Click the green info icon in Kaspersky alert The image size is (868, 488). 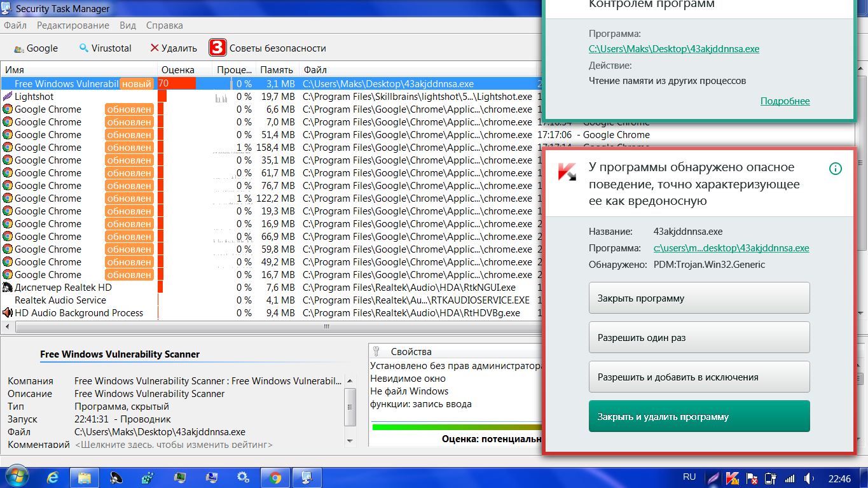(836, 169)
